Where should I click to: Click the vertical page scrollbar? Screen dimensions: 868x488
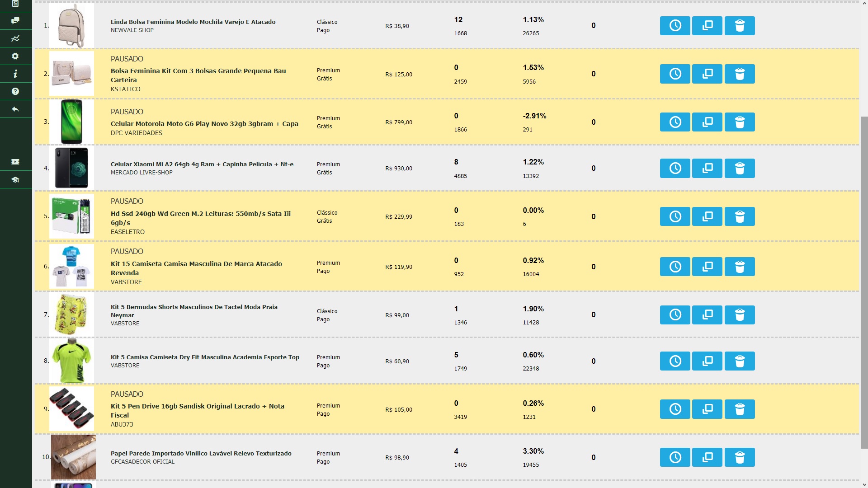pos(864,282)
